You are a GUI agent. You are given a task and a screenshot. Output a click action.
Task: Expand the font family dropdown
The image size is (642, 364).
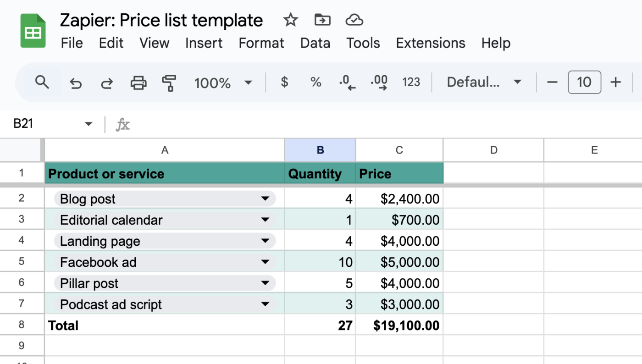(x=484, y=83)
